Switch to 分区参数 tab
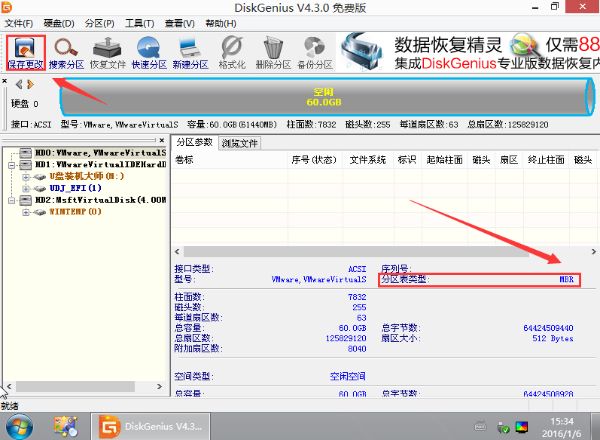 point(194,142)
